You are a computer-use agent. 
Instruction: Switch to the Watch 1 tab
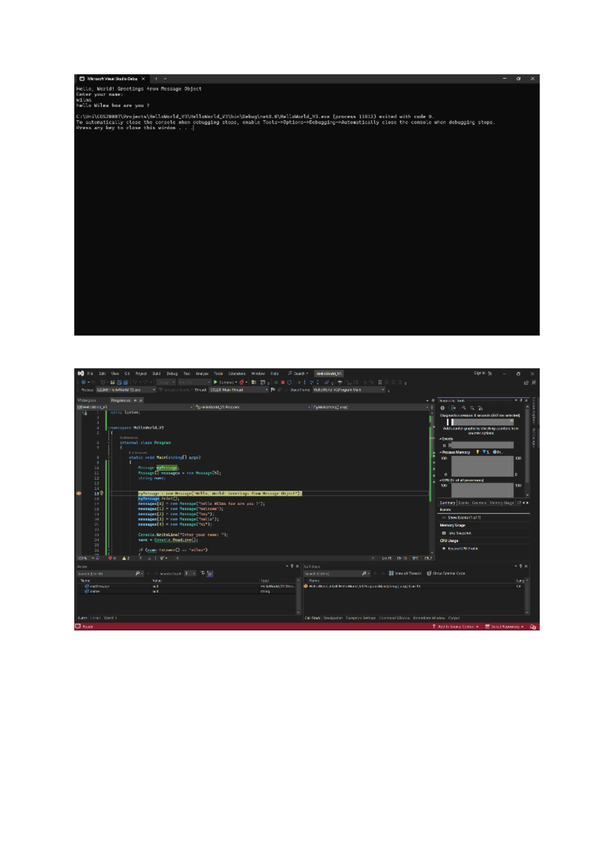pyautogui.click(x=111, y=618)
